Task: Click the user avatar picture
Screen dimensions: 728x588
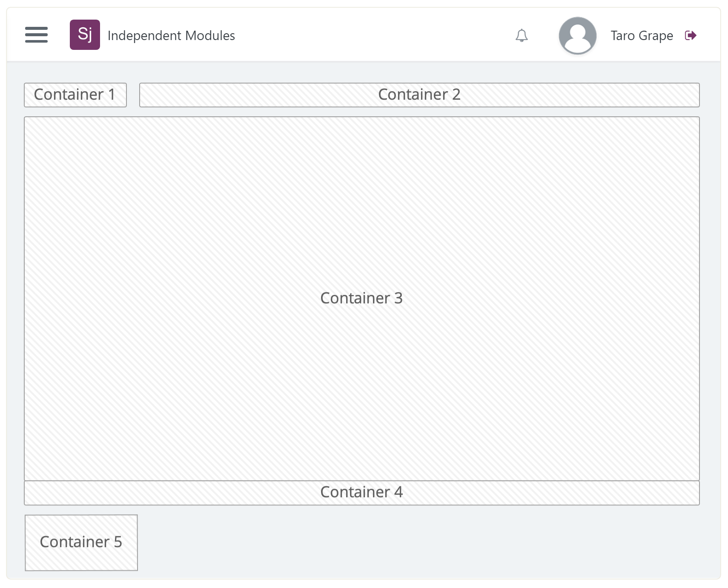Action: (x=577, y=35)
